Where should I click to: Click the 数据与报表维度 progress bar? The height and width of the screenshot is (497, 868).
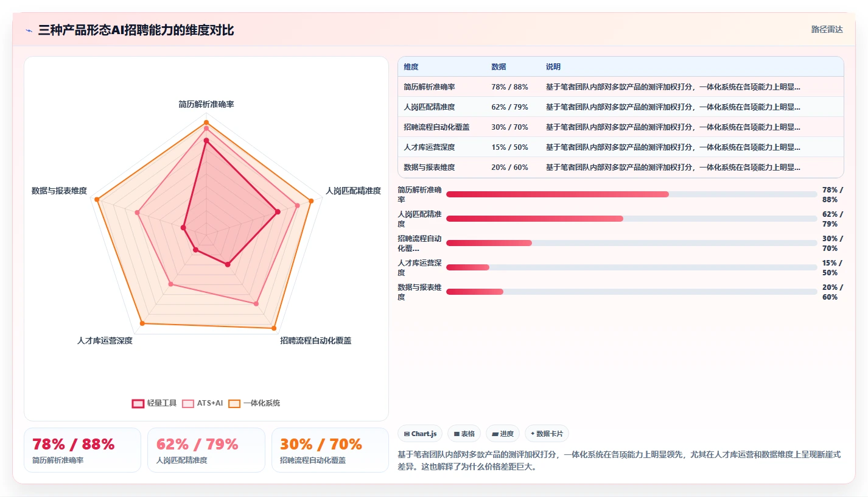(632, 292)
